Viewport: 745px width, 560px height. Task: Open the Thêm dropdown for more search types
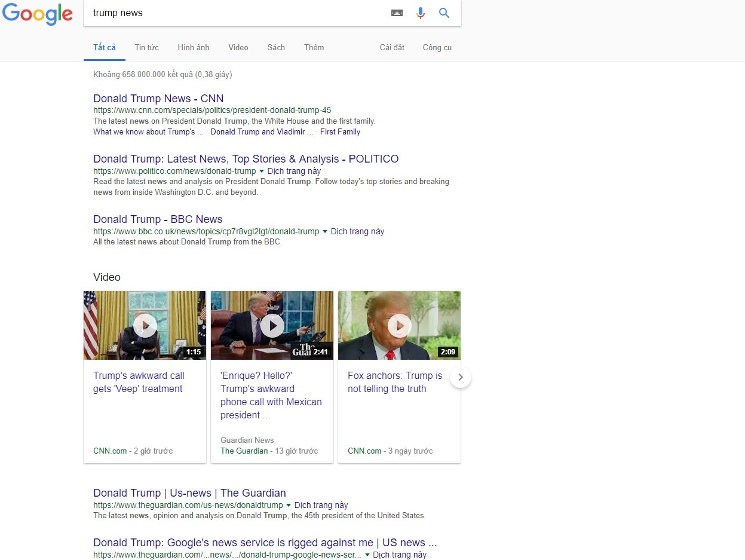[314, 47]
